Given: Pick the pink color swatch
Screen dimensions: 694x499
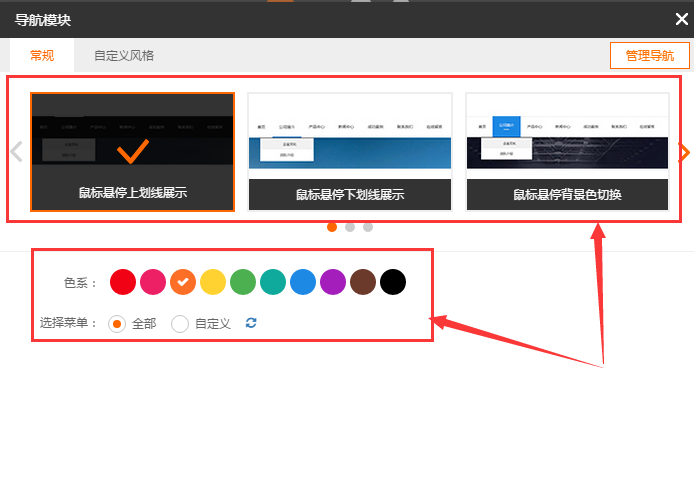Looking at the screenshot, I should point(153,282).
